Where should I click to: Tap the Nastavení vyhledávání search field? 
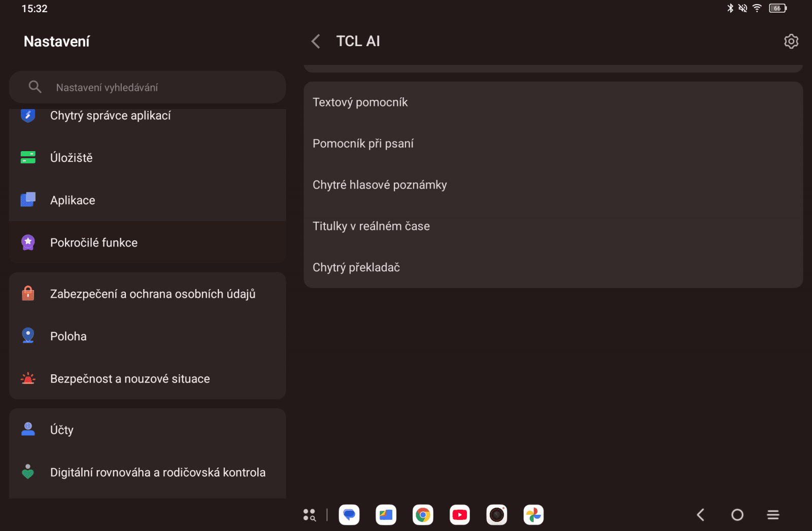click(147, 87)
